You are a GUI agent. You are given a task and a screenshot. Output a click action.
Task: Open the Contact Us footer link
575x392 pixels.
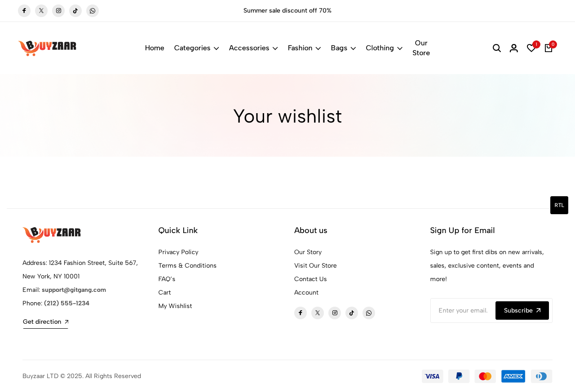pos(310,279)
